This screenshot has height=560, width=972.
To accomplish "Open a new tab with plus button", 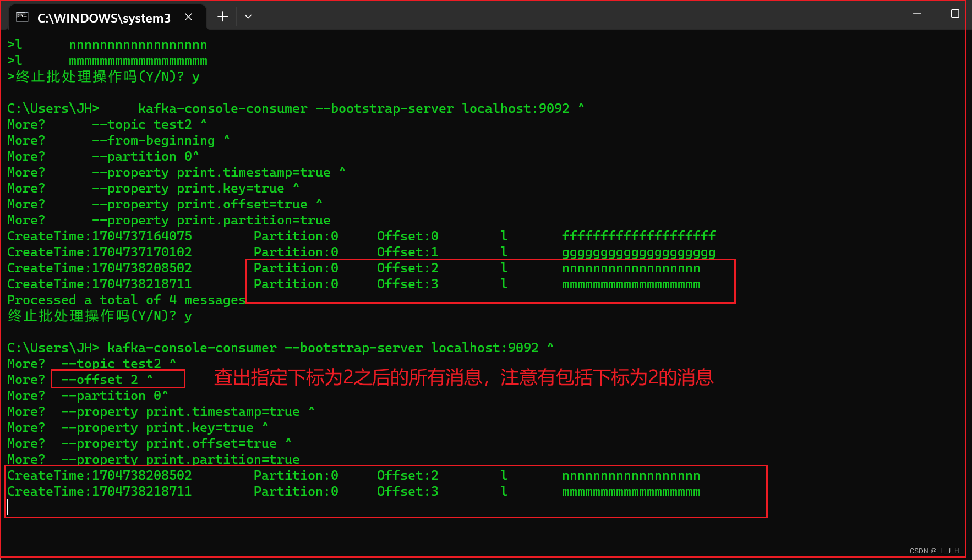I will (x=222, y=17).
